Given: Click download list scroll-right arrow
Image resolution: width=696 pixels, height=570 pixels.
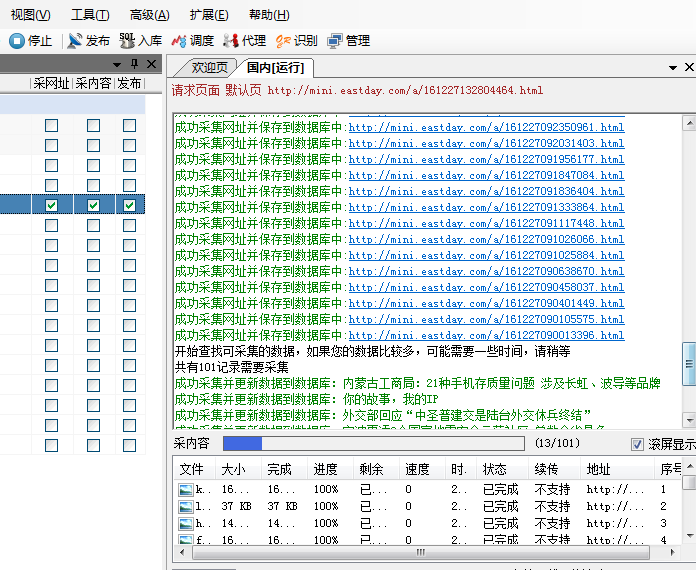Looking at the screenshot, I should (x=673, y=553).
